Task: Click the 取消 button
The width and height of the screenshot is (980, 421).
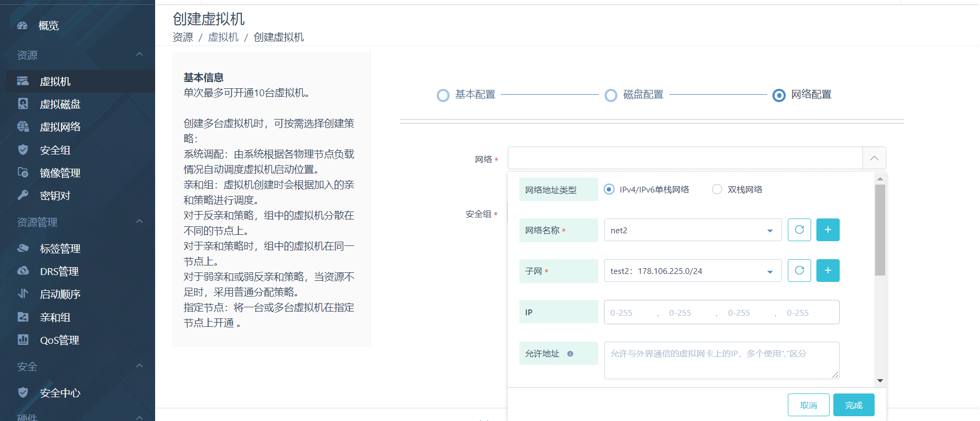Action: tap(808, 405)
